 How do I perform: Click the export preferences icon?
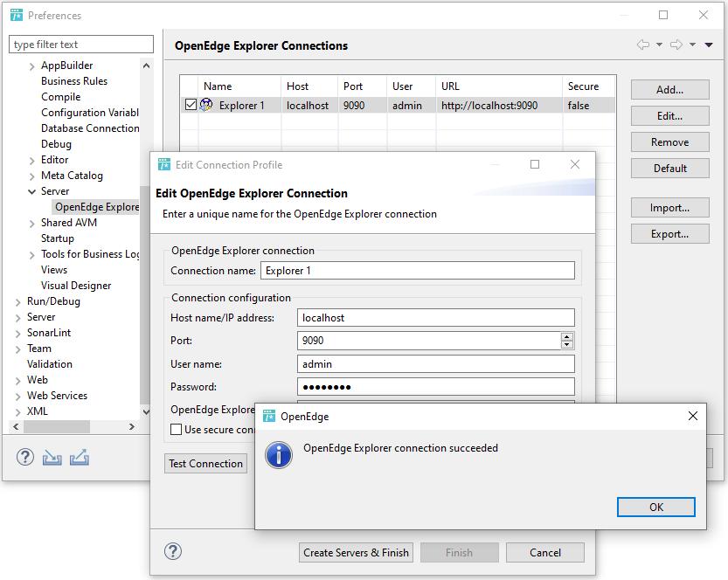pyautogui.click(x=80, y=458)
